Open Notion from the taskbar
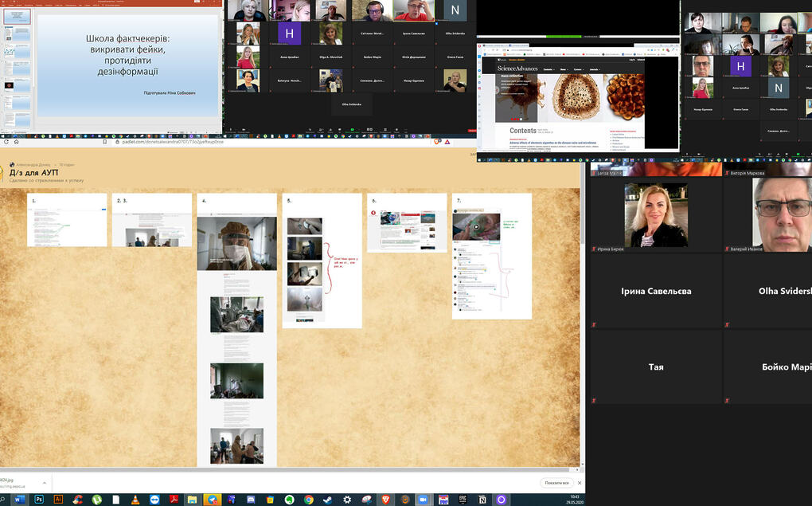The width and height of the screenshot is (812, 506). pos(482,500)
